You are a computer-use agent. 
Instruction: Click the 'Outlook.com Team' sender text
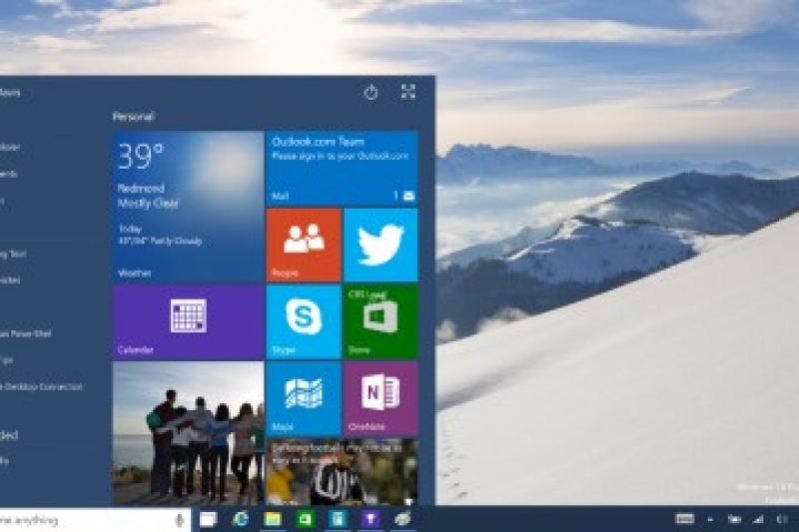click(x=318, y=142)
